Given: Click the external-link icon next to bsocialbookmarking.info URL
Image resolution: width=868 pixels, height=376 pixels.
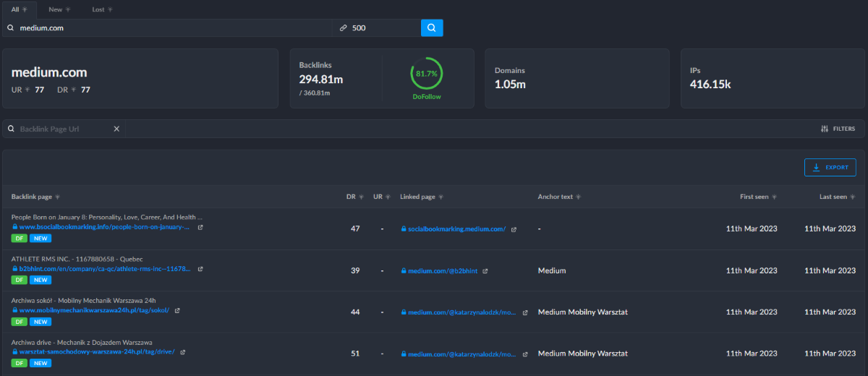Looking at the screenshot, I should click(200, 227).
